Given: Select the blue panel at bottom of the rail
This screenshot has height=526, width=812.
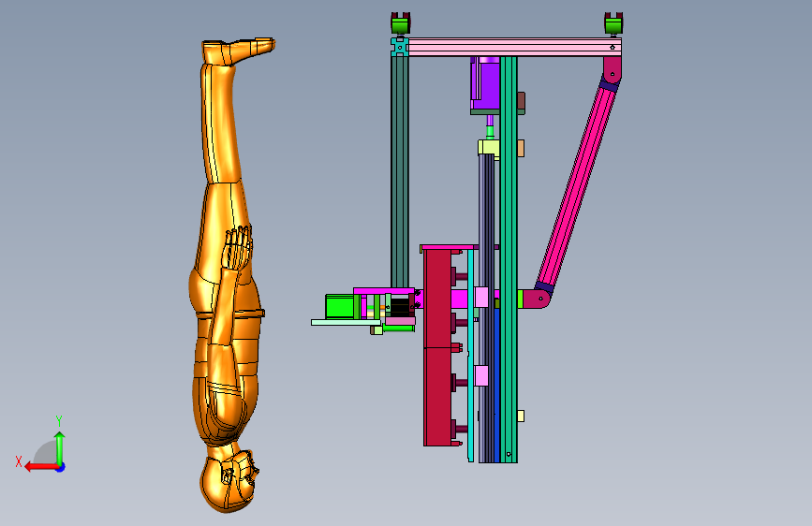Looking at the screenshot, I should 496,386.
